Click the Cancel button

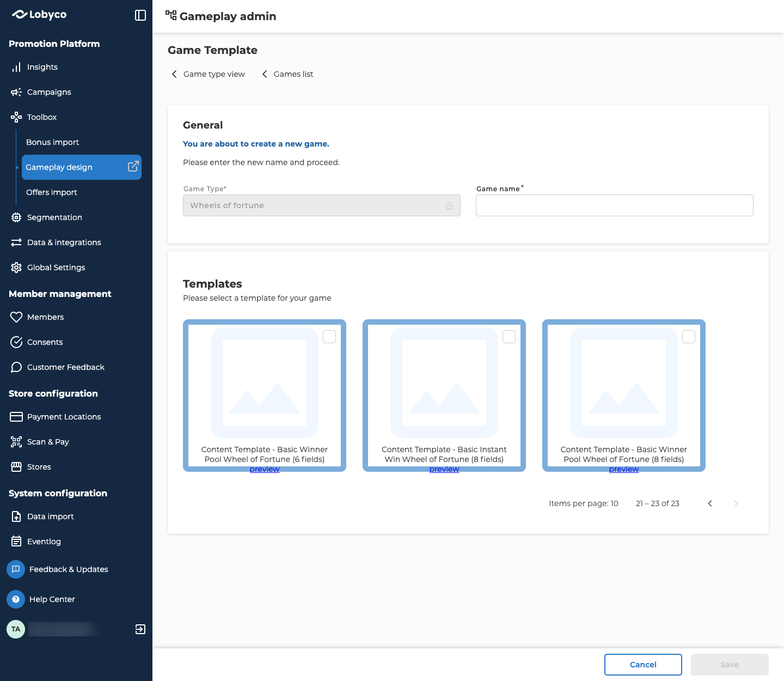click(x=643, y=665)
